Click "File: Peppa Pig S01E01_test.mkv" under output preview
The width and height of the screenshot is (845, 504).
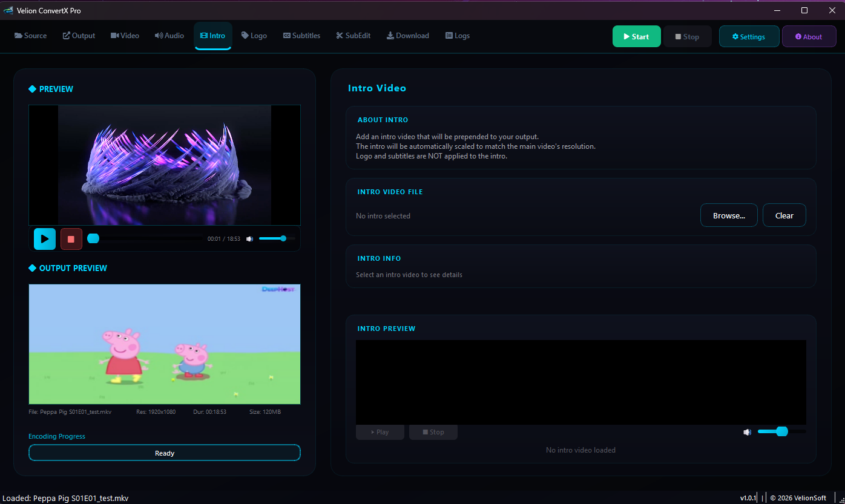pos(70,412)
